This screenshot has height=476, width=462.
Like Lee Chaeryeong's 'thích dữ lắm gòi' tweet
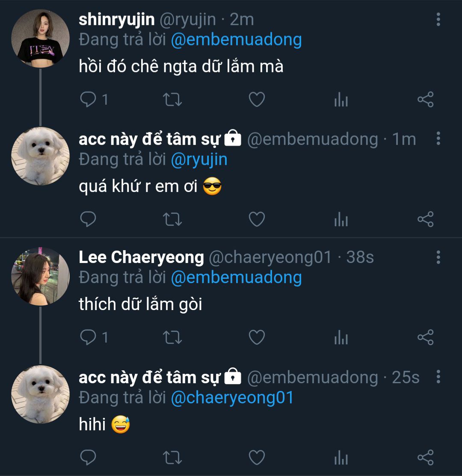coord(257,337)
